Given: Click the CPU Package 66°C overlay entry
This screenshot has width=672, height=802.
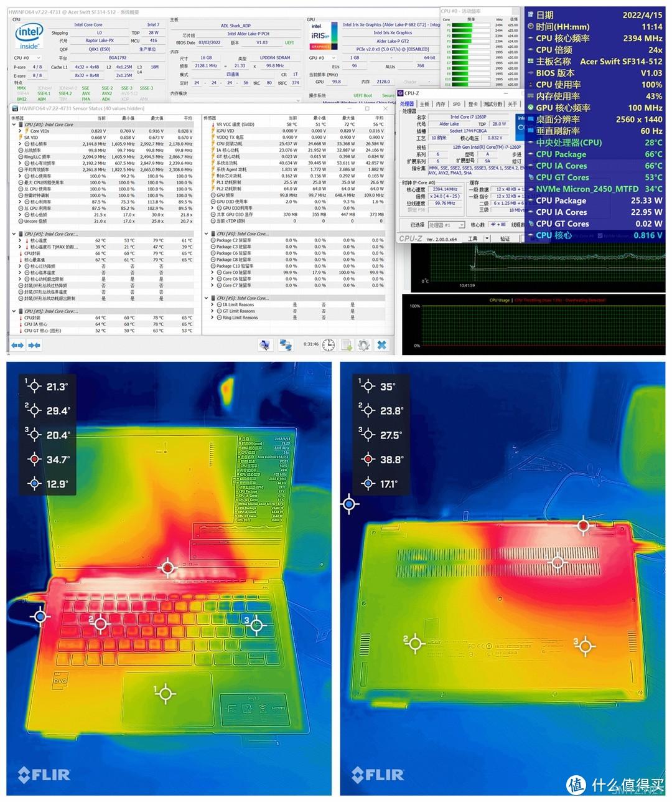Looking at the screenshot, I should 595,154.
